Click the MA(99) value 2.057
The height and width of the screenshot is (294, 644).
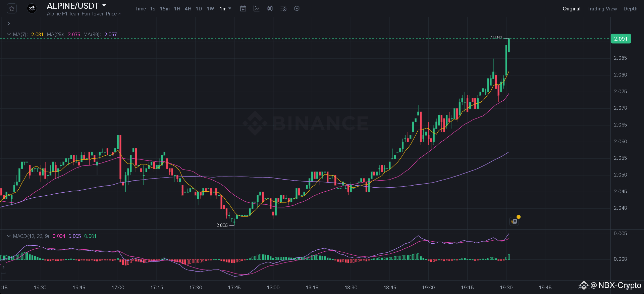pos(110,35)
